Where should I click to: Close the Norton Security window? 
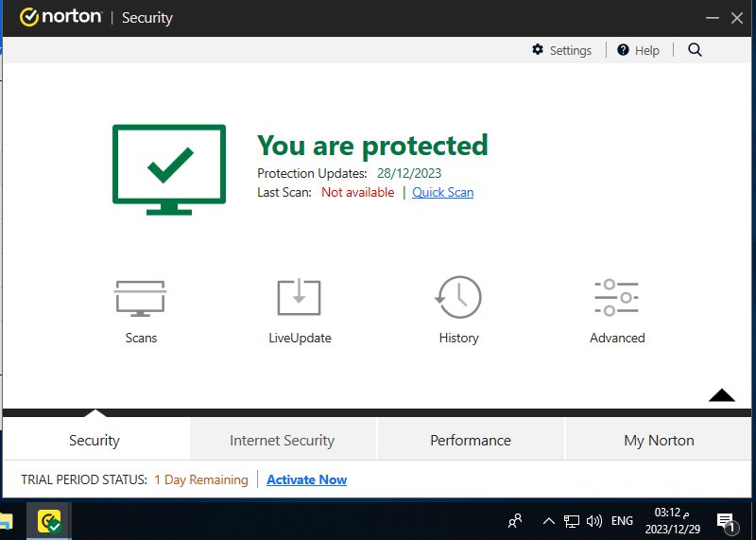(737, 18)
